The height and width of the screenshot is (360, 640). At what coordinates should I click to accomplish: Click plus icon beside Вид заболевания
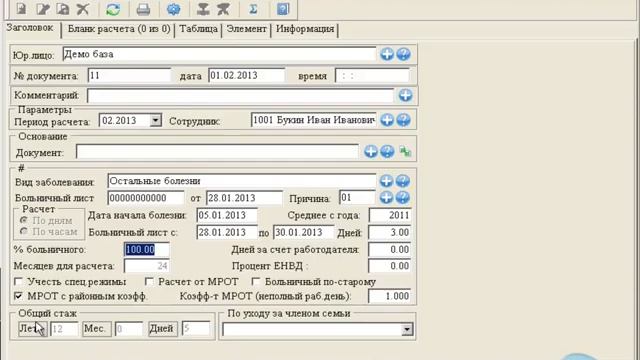(386, 181)
